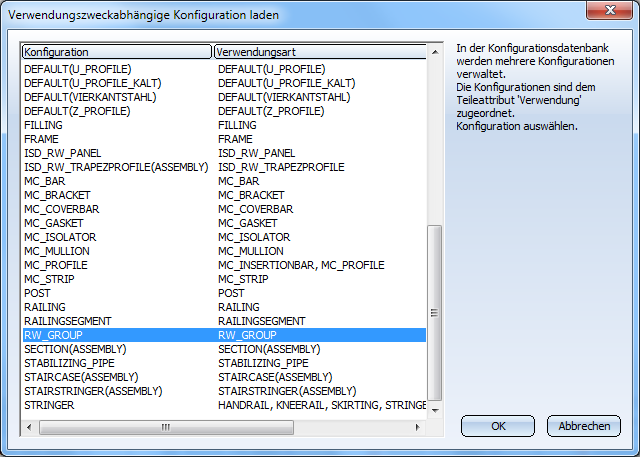Select the DEFAULT(VIERKANTSTAHL) configuration row
The image size is (640, 457).
(x=224, y=97)
